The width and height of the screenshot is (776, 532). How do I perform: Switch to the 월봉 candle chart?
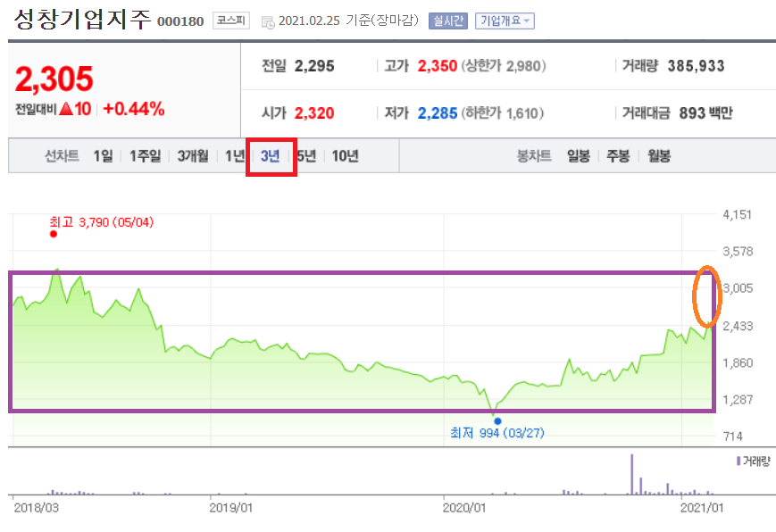(x=659, y=156)
